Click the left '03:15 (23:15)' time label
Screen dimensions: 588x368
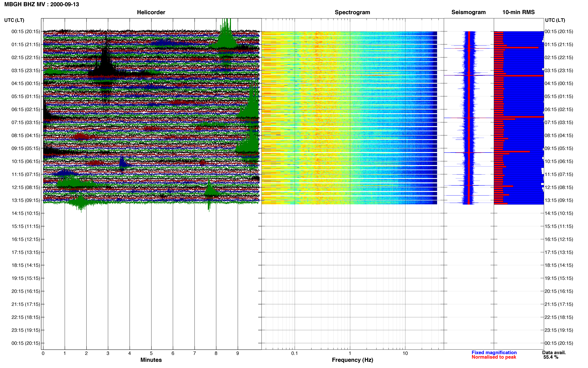pyautogui.click(x=26, y=71)
